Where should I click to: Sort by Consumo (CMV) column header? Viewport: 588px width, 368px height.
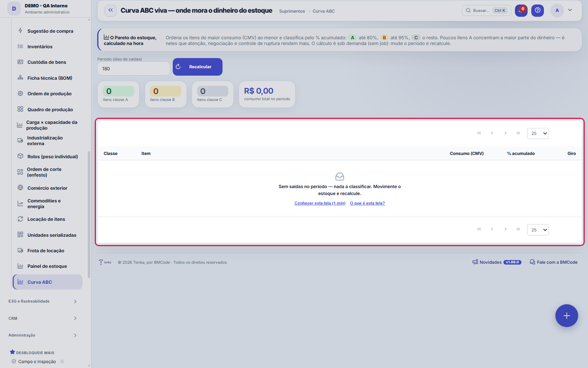[467, 154]
